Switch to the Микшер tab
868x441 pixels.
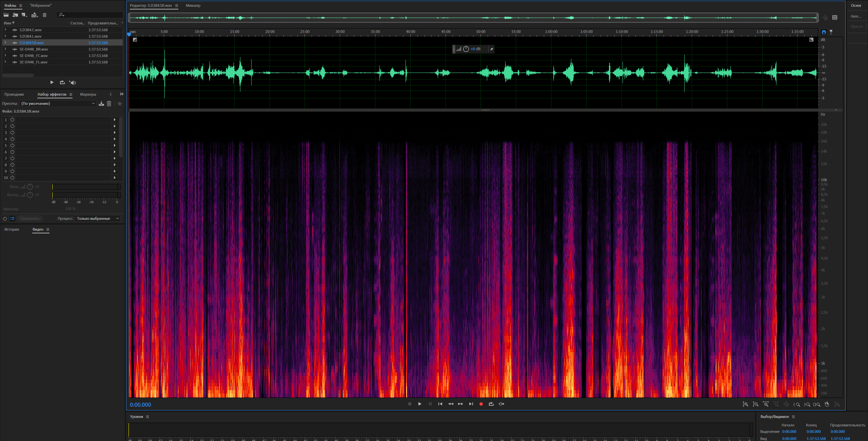[193, 5]
